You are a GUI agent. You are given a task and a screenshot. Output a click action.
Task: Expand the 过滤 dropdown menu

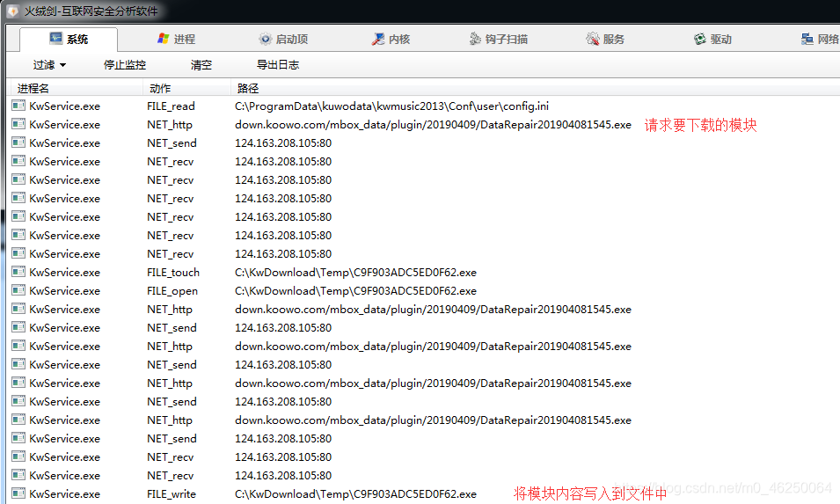point(49,65)
